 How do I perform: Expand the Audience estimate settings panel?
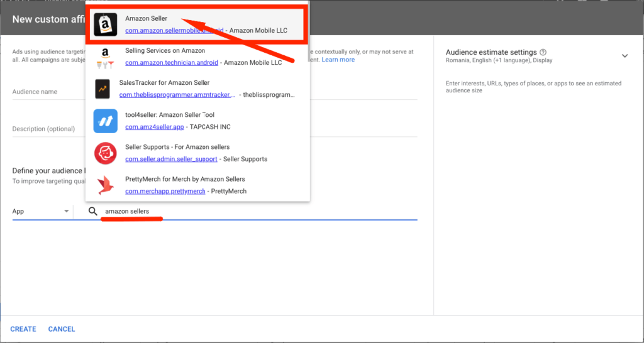pos(625,56)
